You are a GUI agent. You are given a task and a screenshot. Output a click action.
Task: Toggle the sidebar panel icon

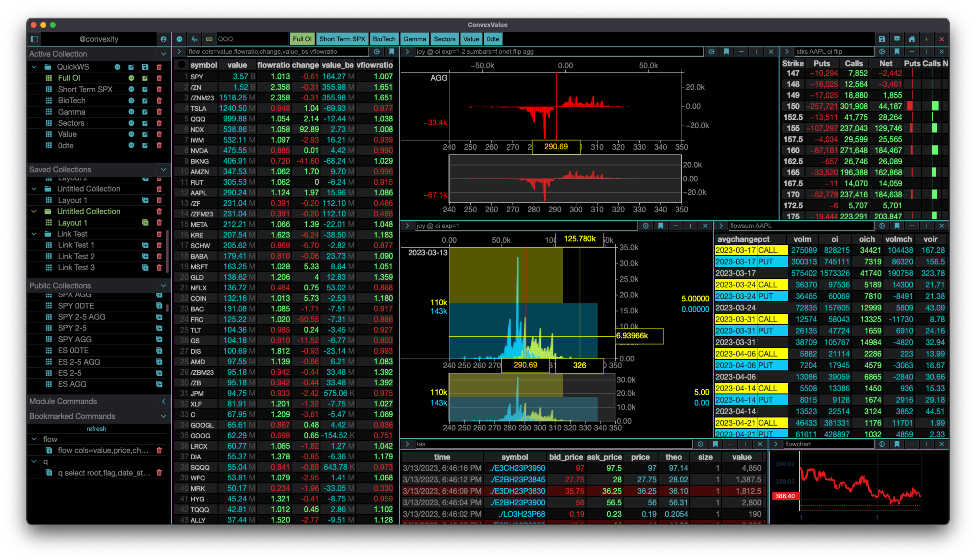pos(34,39)
